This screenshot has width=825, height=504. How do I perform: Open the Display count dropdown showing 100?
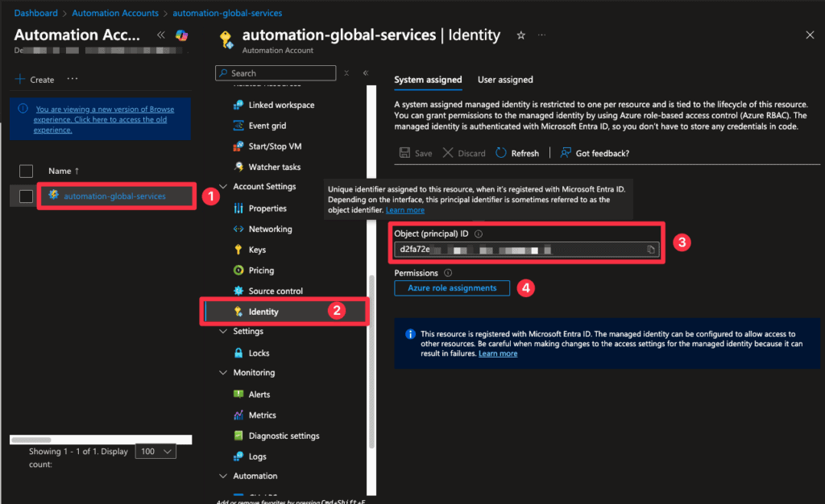pos(155,452)
